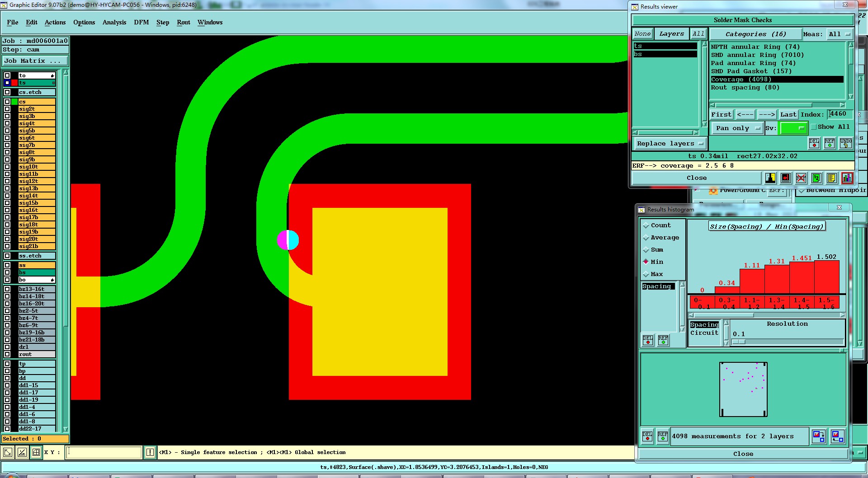Viewport: 868px width, 478px height.
Task: Click REF icon beside measurements count
Action: click(663, 436)
